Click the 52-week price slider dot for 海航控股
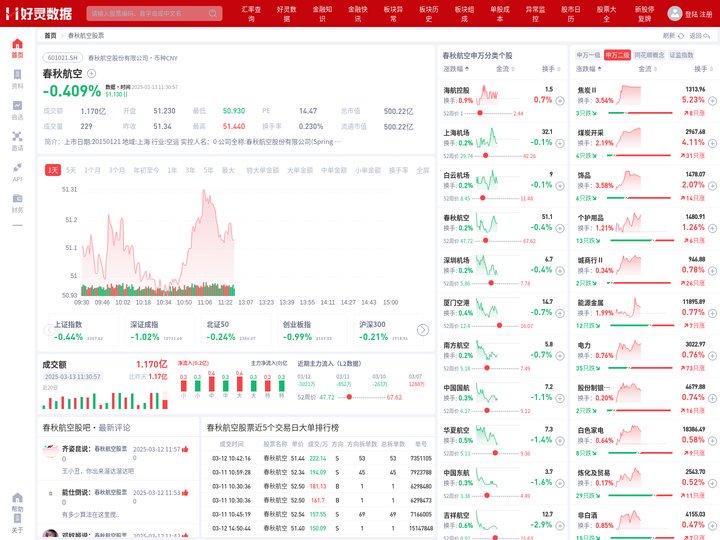This screenshot has width=720, height=540. (480, 113)
